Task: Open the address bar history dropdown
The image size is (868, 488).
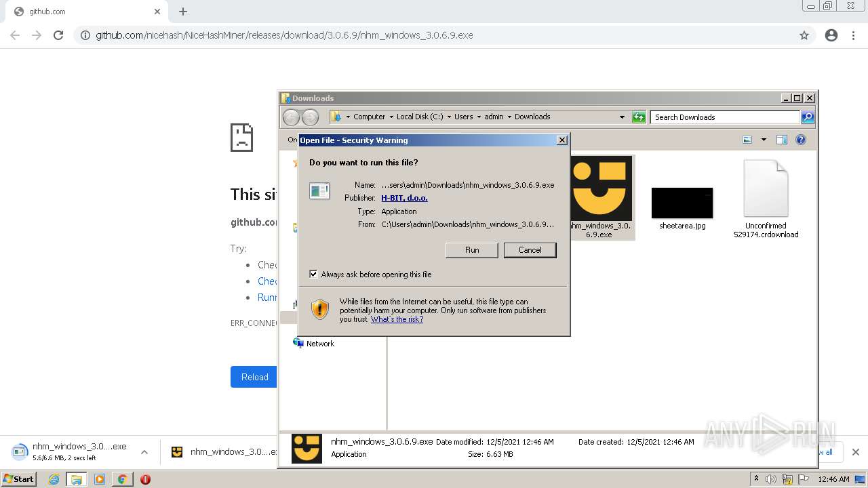Action: 622,117
